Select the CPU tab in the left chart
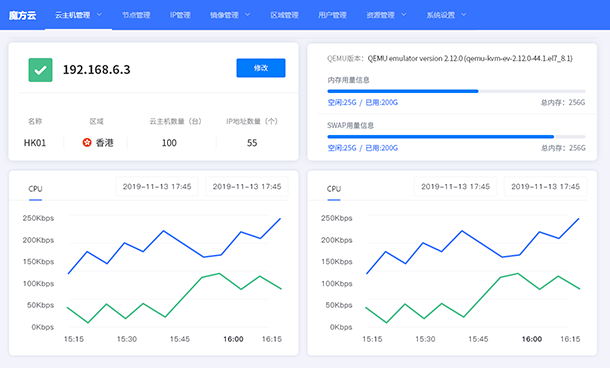The image size is (610, 368). (35, 189)
